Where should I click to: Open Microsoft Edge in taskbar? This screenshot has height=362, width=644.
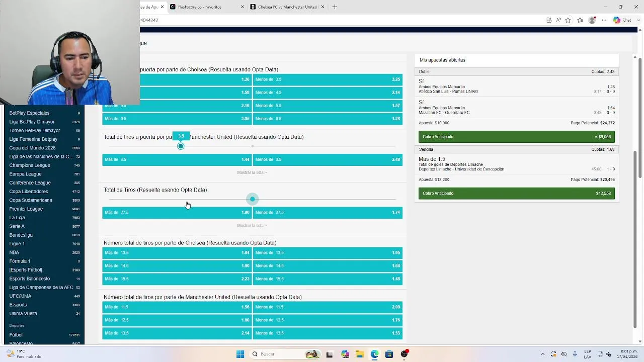(374, 354)
